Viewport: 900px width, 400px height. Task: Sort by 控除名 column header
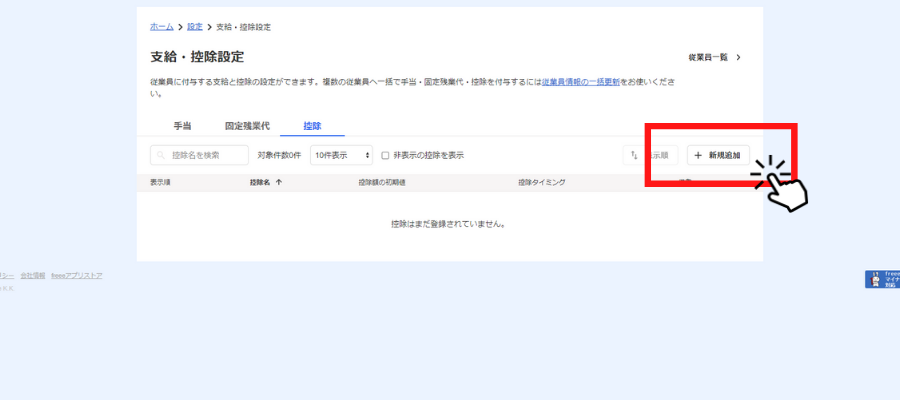260,183
